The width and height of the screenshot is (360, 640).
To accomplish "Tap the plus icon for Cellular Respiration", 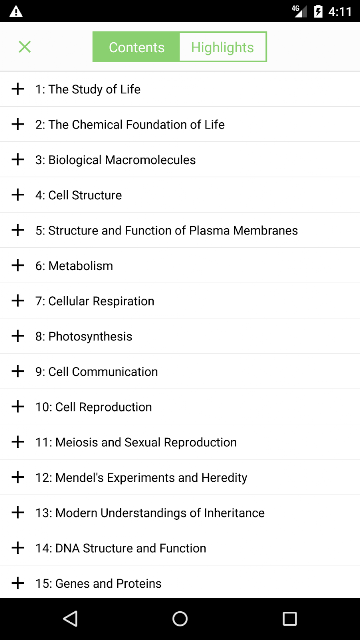I will click(x=18, y=301).
